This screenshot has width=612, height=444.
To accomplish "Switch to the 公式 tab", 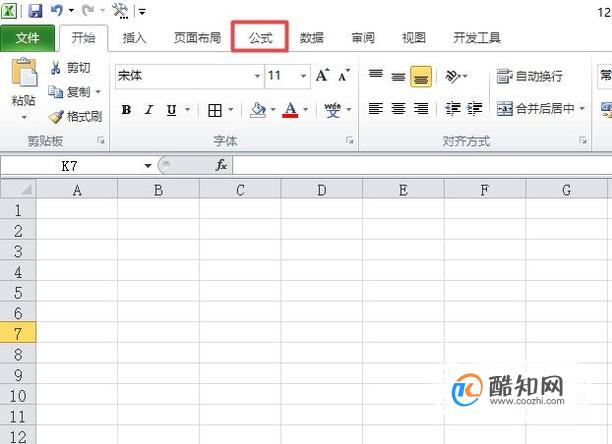I will click(260, 38).
